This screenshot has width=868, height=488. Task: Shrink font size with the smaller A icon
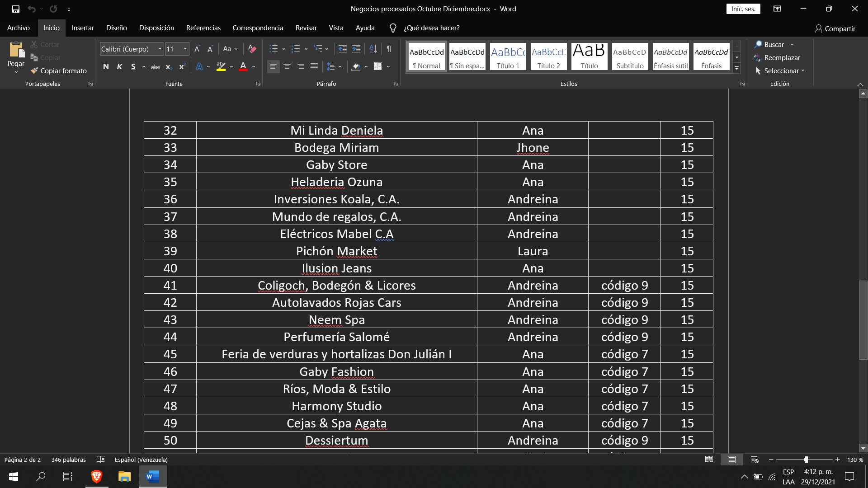[210, 49]
